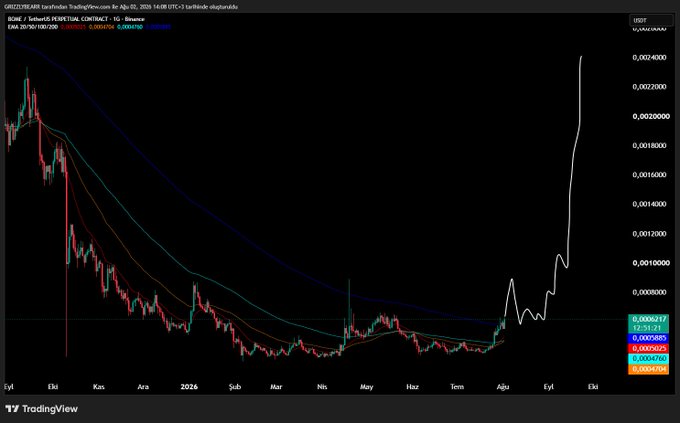The height and width of the screenshot is (423, 680).
Task: Click the 0,0010000 price axis label
Action: (651, 263)
